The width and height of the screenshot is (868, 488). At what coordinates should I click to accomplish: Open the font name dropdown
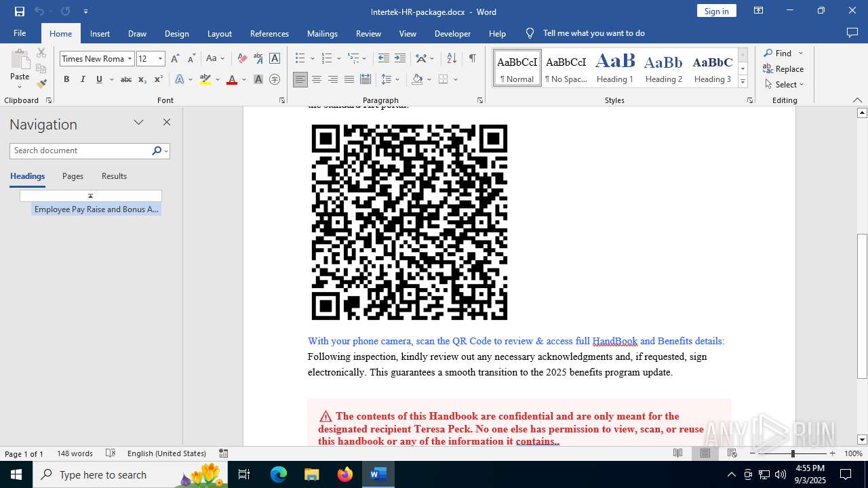pyautogui.click(x=130, y=59)
